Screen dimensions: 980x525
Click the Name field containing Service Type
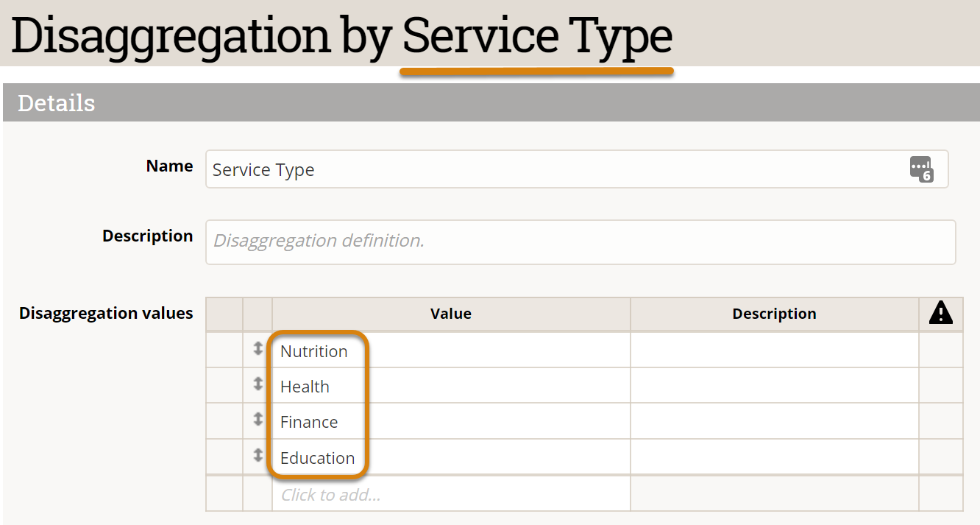pos(552,169)
